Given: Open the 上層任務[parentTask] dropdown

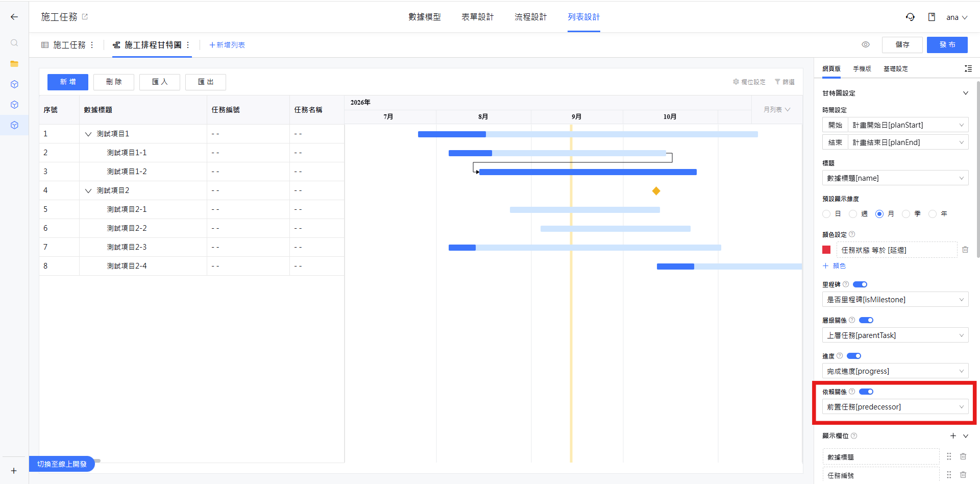Looking at the screenshot, I should (895, 335).
